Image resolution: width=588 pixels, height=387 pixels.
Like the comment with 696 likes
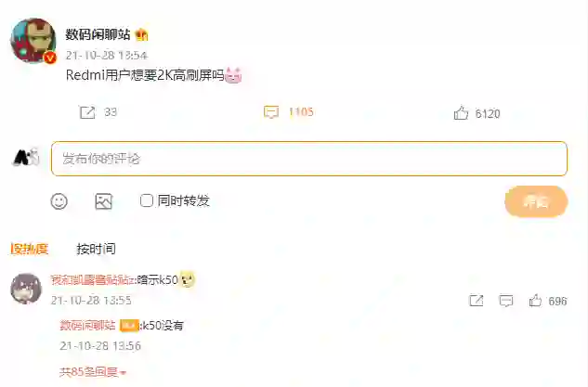pyautogui.click(x=535, y=301)
